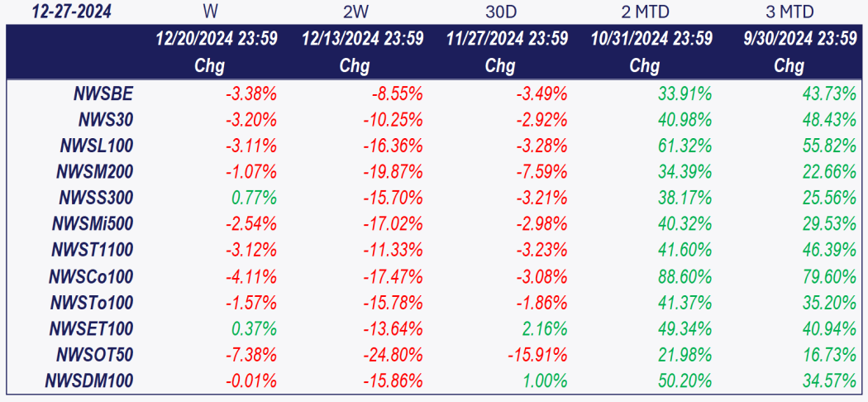Click the 12/20/2024 23:59 header cell

point(216,39)
